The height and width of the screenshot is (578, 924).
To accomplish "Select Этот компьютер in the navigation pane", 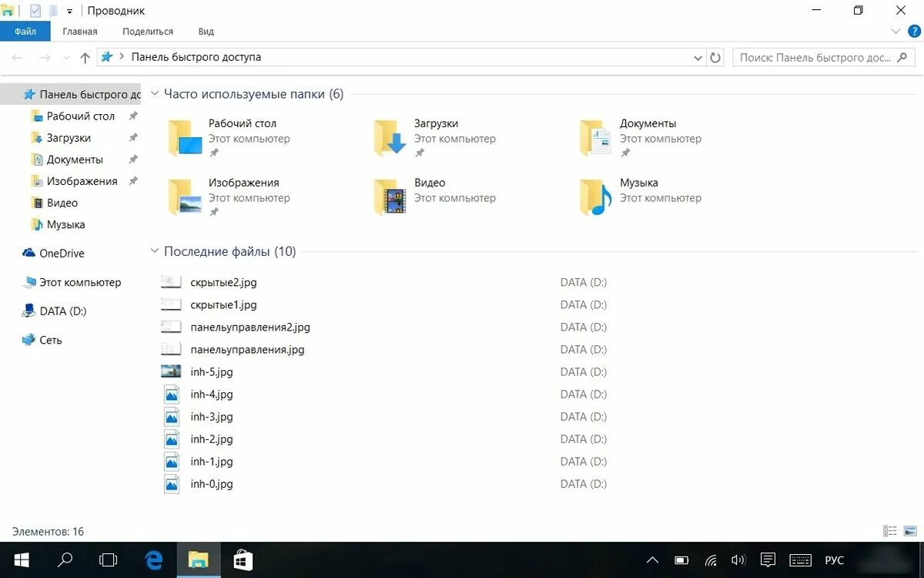I will tap(80, 282).
